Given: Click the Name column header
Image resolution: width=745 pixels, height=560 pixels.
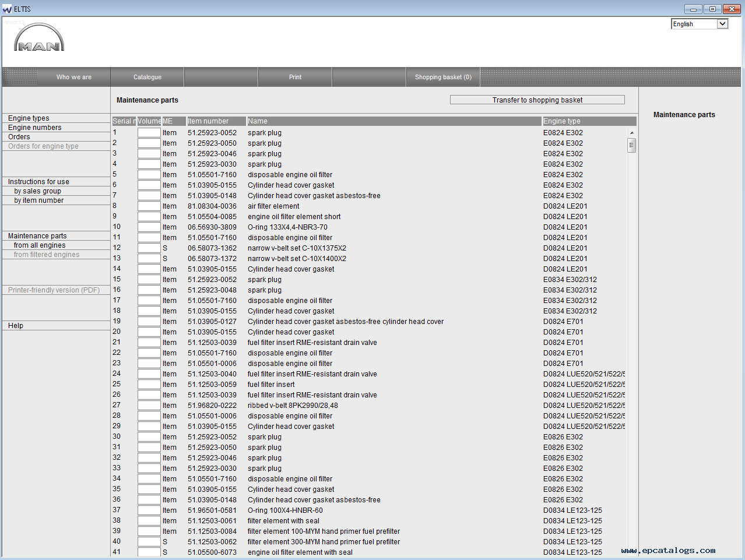Looking at the screenshot, I should (394, 121).
